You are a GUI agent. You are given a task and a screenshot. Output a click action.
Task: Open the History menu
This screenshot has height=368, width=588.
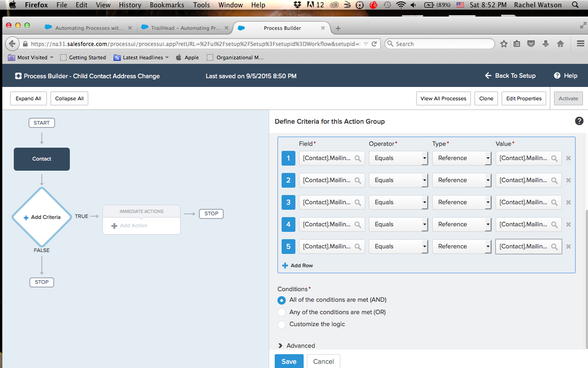(x=130, y=5)
